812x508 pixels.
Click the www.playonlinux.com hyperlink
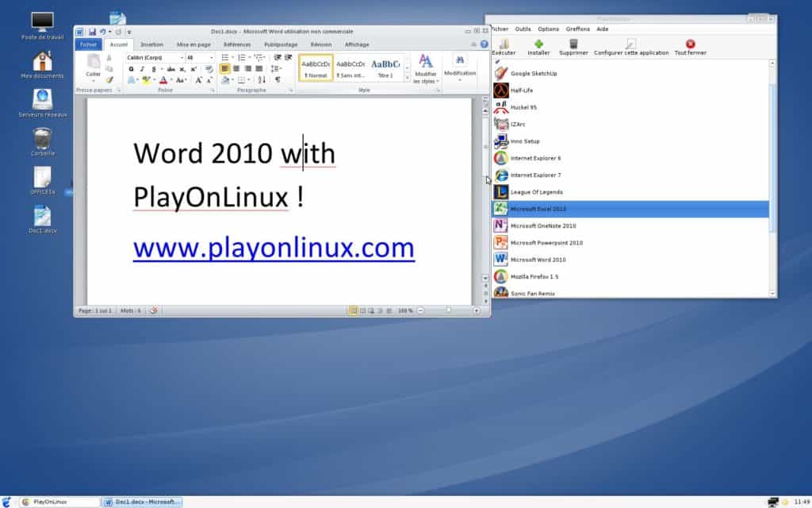click(274, 248)
